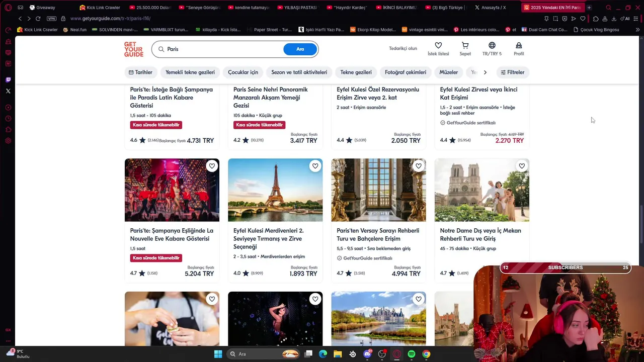The image size is (644, 362).
Task: Open Eyfel Kulesi Zirvesi veya İkinci Kat
Action: click(478, 94)
